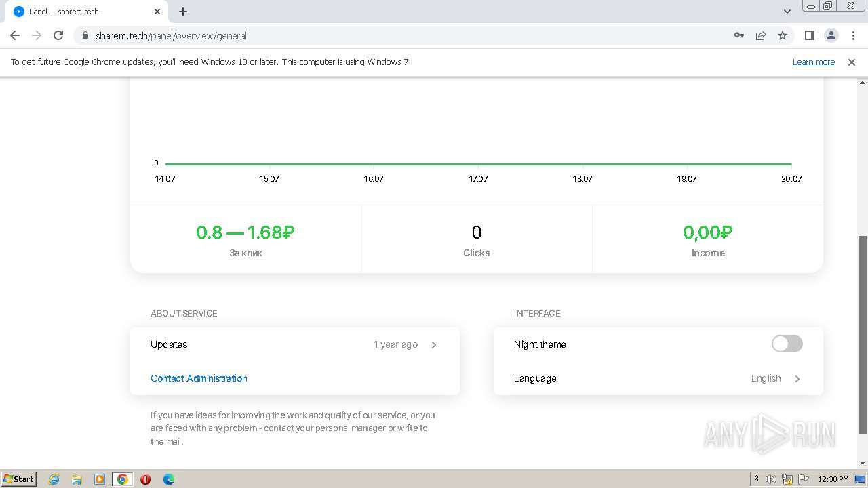Toggle the Night theme switch
Screen dimensions: 868x488
tap(787, 344)
